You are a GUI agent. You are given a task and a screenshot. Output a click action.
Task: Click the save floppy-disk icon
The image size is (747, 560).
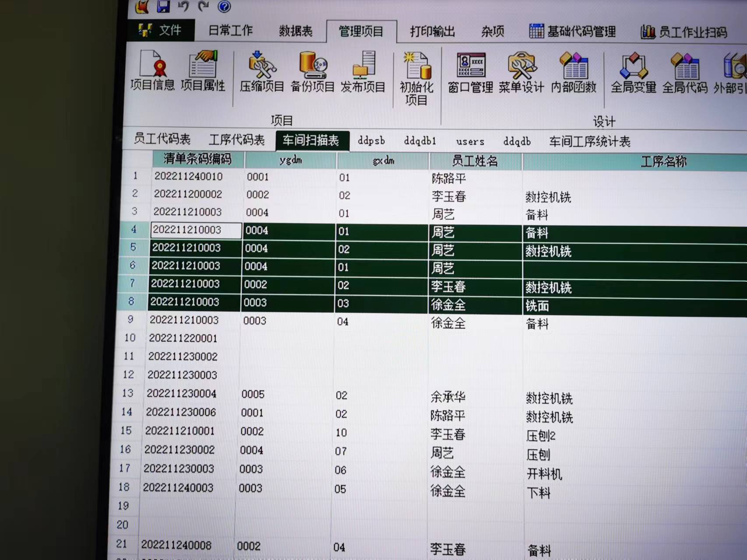pyautogui.click(x=163, y=6)
